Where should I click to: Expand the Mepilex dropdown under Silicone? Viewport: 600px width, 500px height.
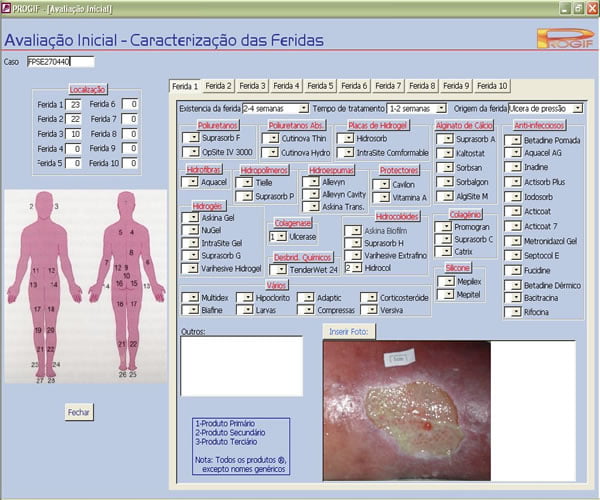(446, 282)
